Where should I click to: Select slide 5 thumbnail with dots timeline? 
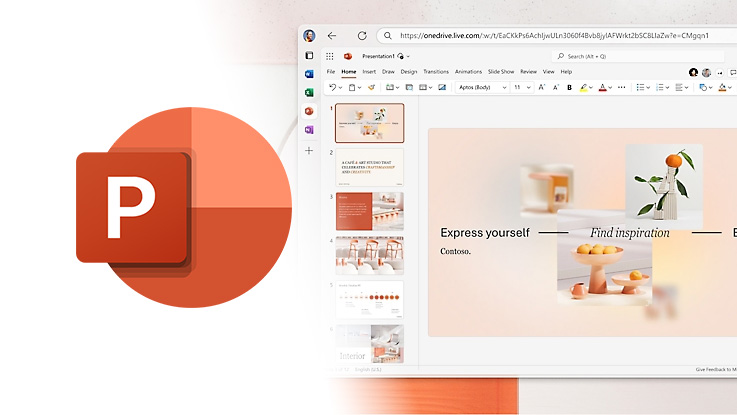click(369, 300)
